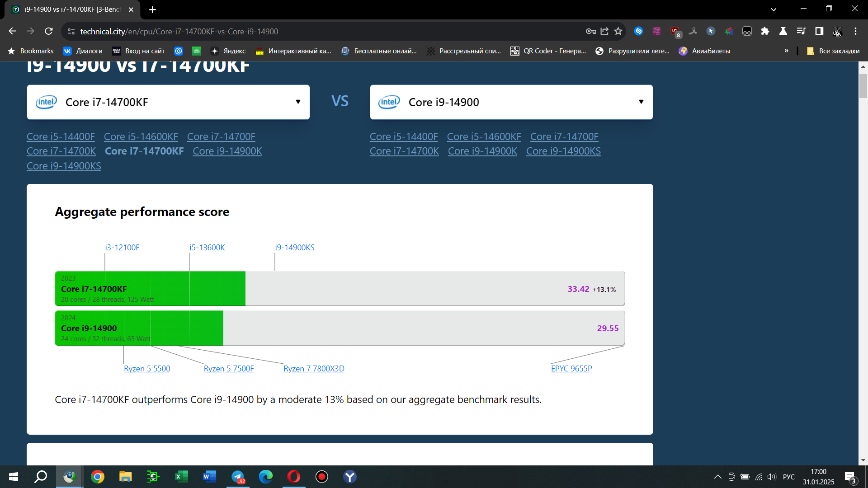
Task: Click the share page icon in the address bar
Action: (604, 31)
